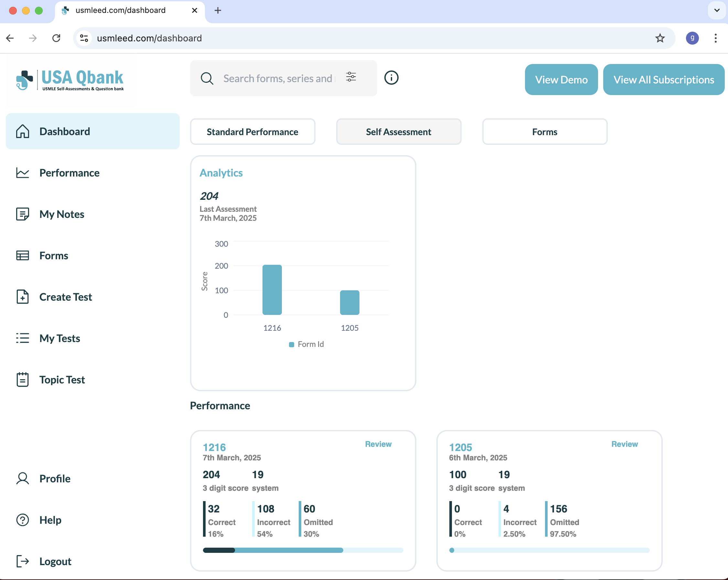Click the search magnifier icon

(207, 78)
